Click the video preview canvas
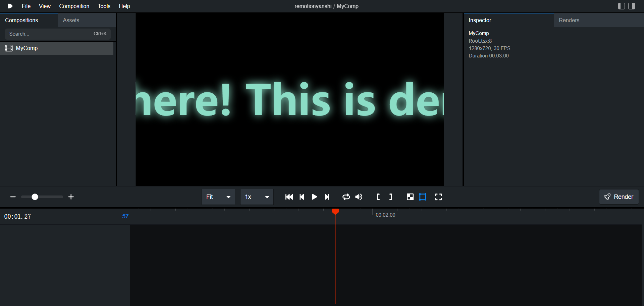Image resolution: width=644 pixels, height=306 pixels. tap(289, 99)
